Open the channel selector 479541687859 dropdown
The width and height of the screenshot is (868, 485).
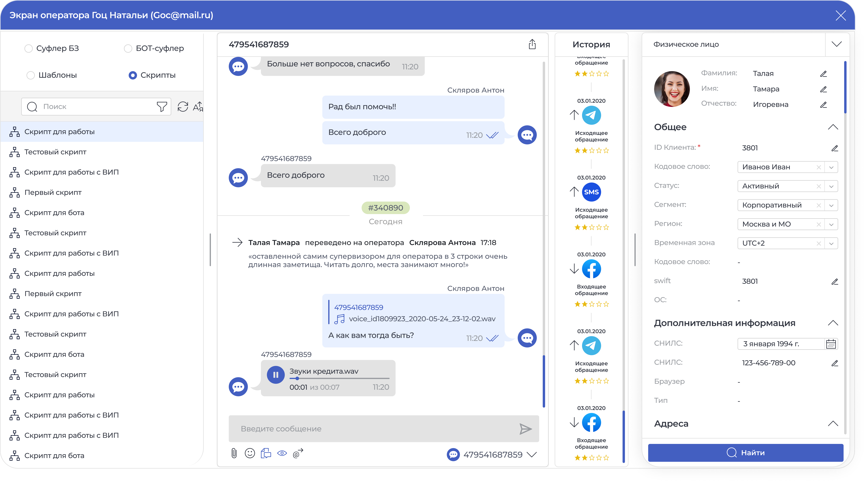coord(532,454)
